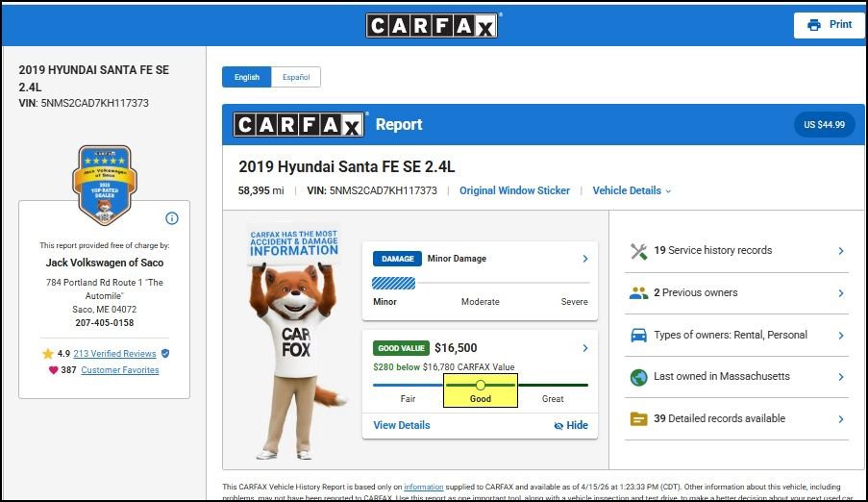Click the US $44.99 price button
The image size is (868, 502).
(825, 125)
